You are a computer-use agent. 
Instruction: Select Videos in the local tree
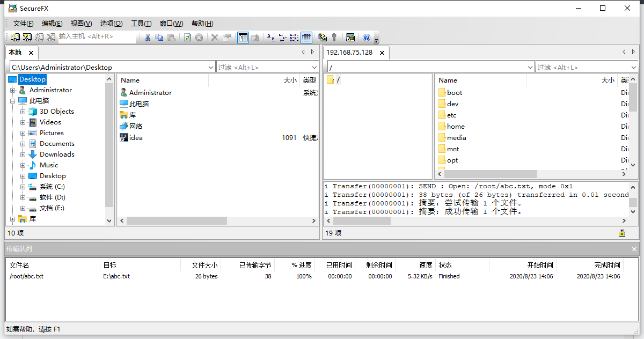[50, 122]
